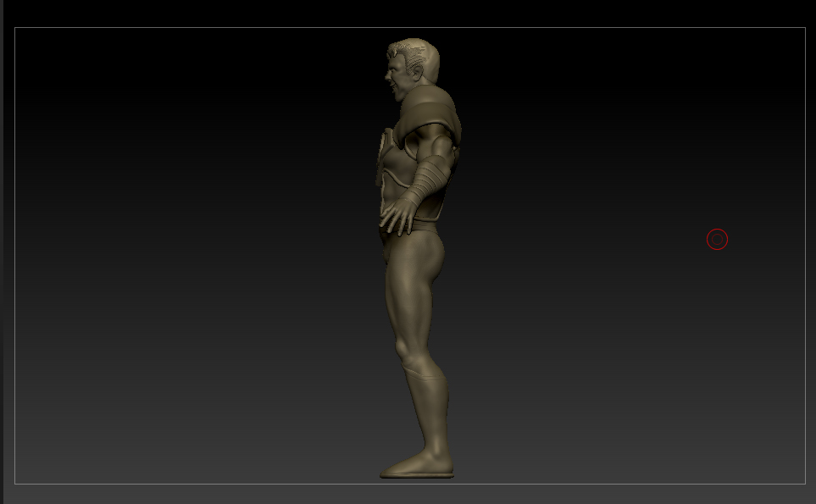Click the character's hand on hip

(398, 217)
